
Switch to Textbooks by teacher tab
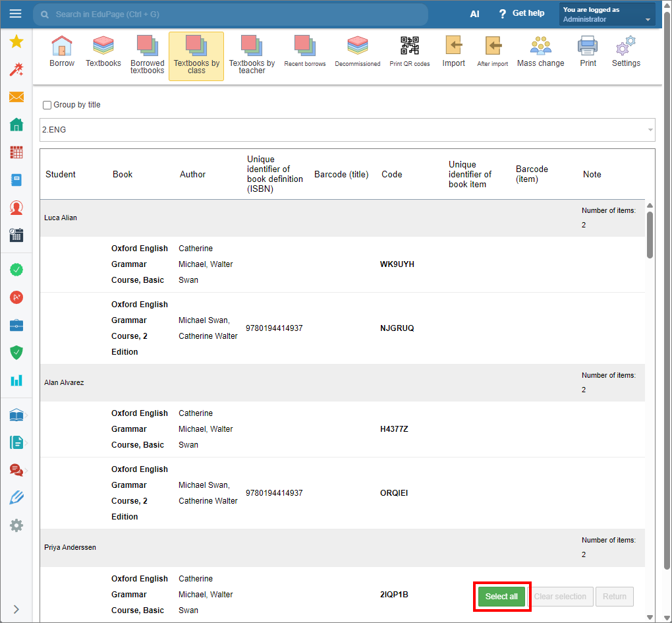click(x=252, y=56)
